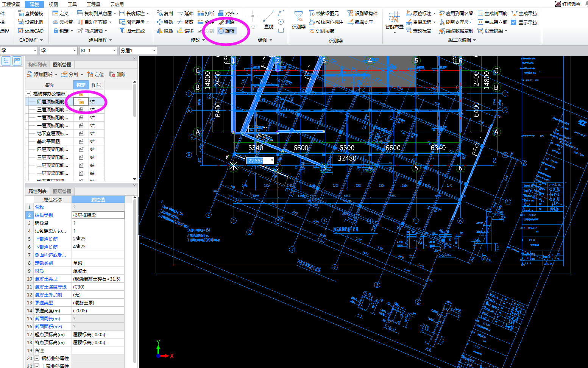Click 复制到其它层 (copy to other floors)
Image resolution: width=588 pixels, height=368 pixels.
97,13
